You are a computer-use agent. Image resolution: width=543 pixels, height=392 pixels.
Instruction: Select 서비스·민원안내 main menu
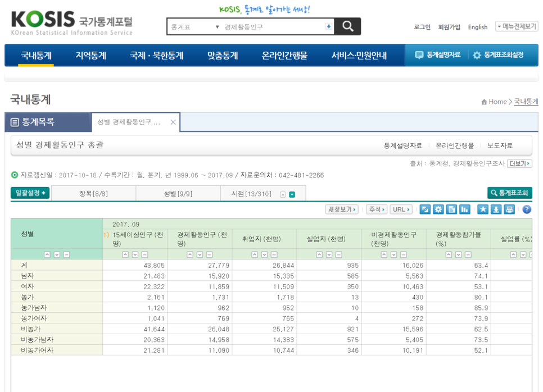click(359, 56)
